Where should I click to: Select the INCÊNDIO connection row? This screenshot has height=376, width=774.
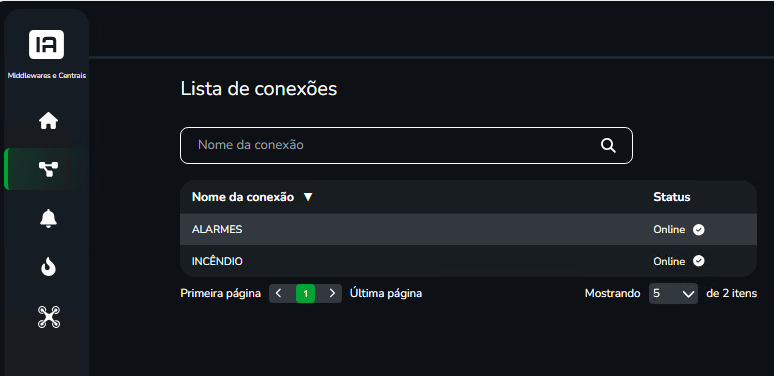point(468,261)
